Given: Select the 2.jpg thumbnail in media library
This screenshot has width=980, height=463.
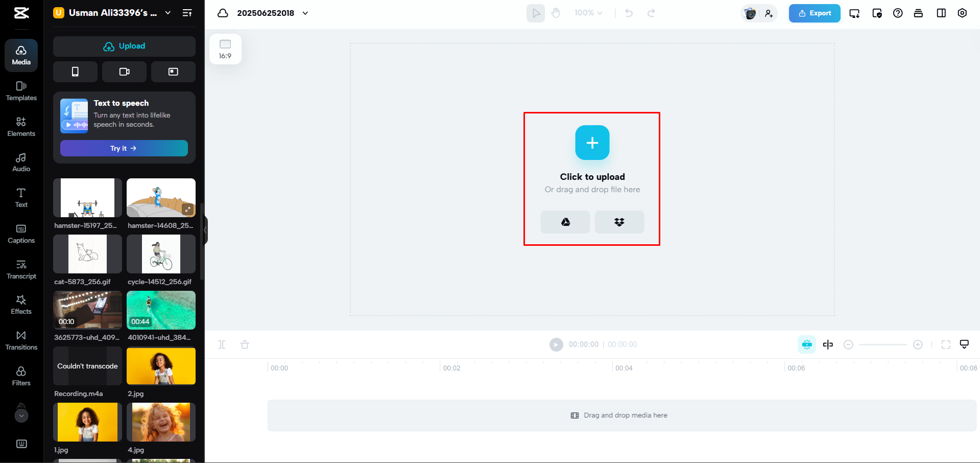Looking at the screenshot, I should [x=161, y=366].
